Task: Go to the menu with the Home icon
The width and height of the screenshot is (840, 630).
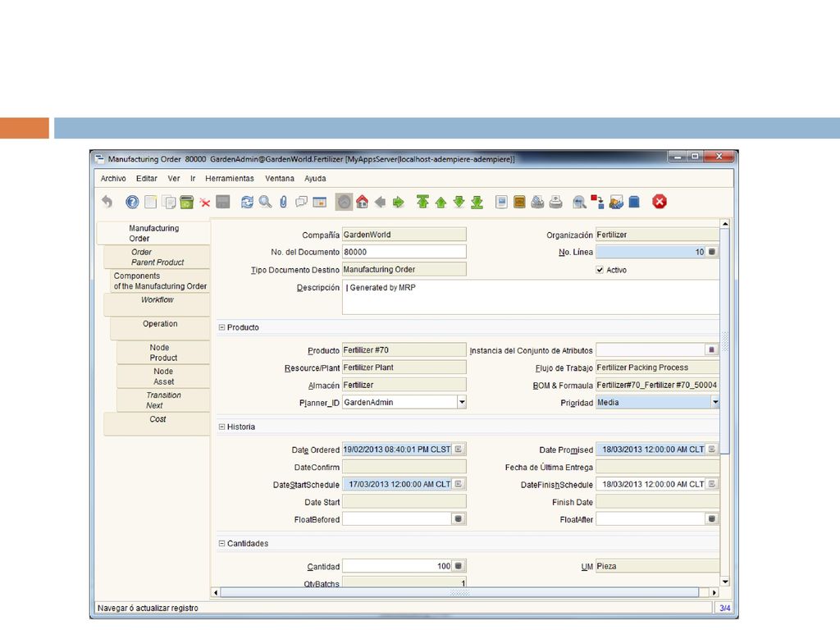Action: tap(362, 202)
